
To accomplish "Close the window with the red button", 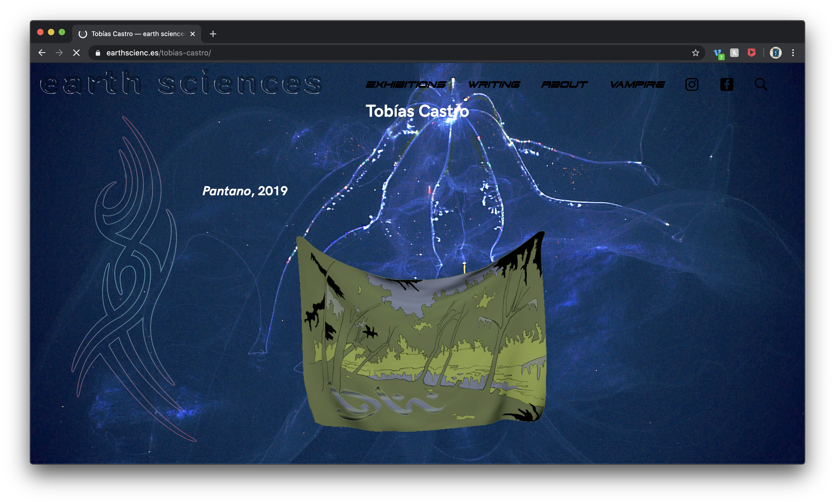I will [x=40, y=32].
